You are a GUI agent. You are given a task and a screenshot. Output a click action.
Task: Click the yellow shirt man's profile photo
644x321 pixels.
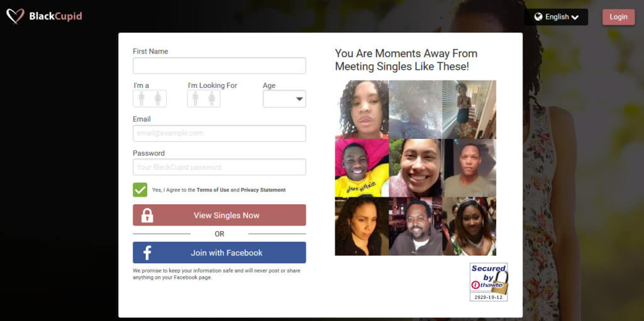pyautogui.click(x=362, y=168)
